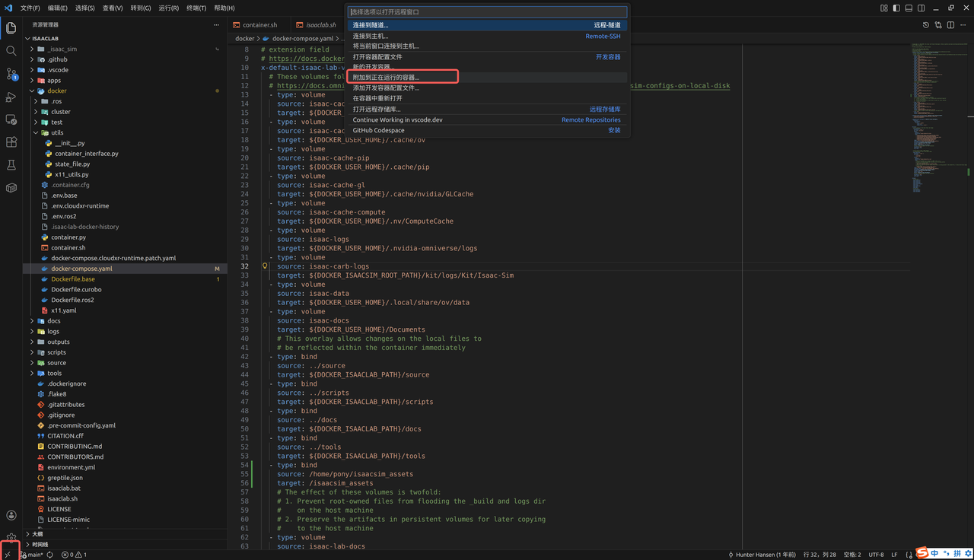
Task: Switch to the isaaclab.sh tab
Action: [317, 25]
